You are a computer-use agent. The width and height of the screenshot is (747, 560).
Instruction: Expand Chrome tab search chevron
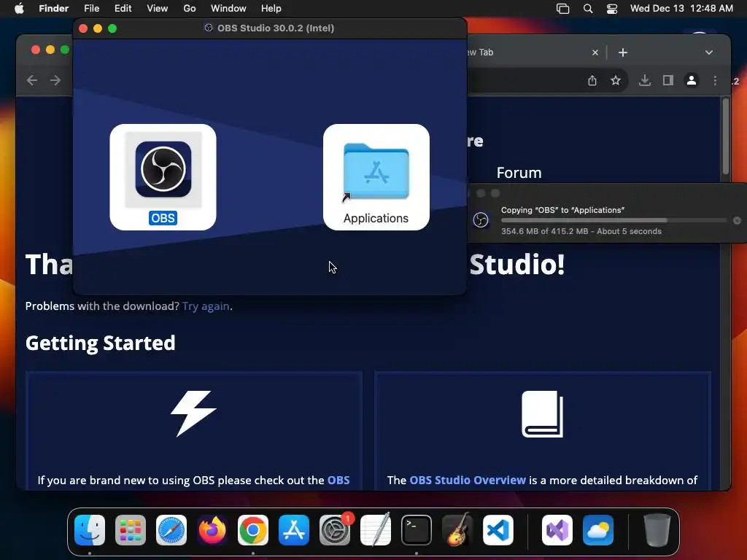coord(709,52)
